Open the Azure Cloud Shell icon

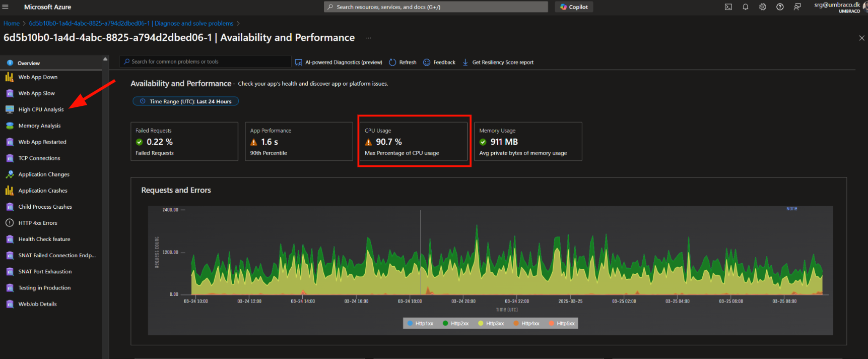click(728, 7)
